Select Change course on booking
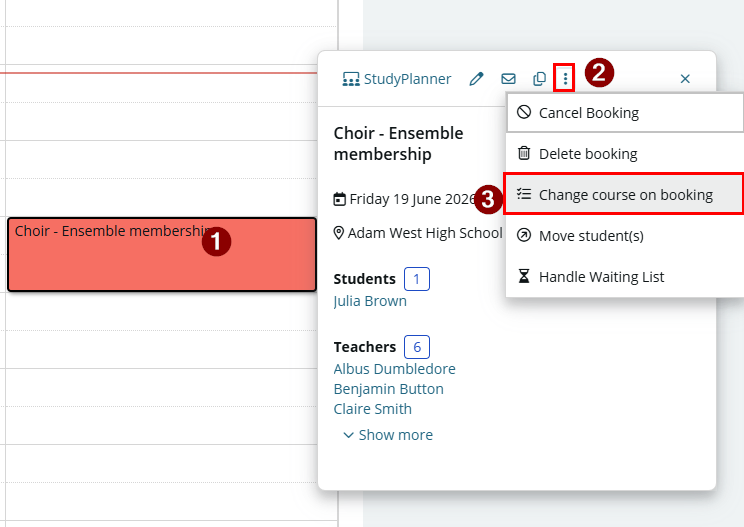The width and height of the screenshot is (744, 527). tap(625, 194)
